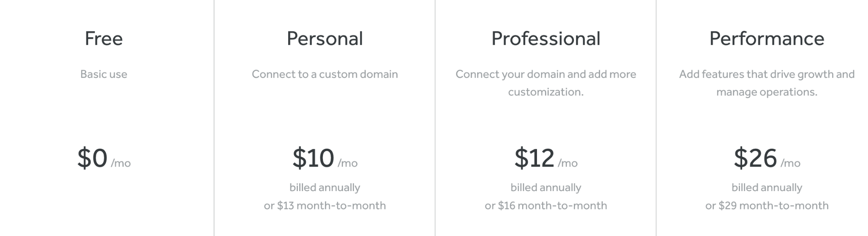This screenshot has height=236, width=868.
Task: Pick the Performance plan title
Action: (x=767, y=39)
